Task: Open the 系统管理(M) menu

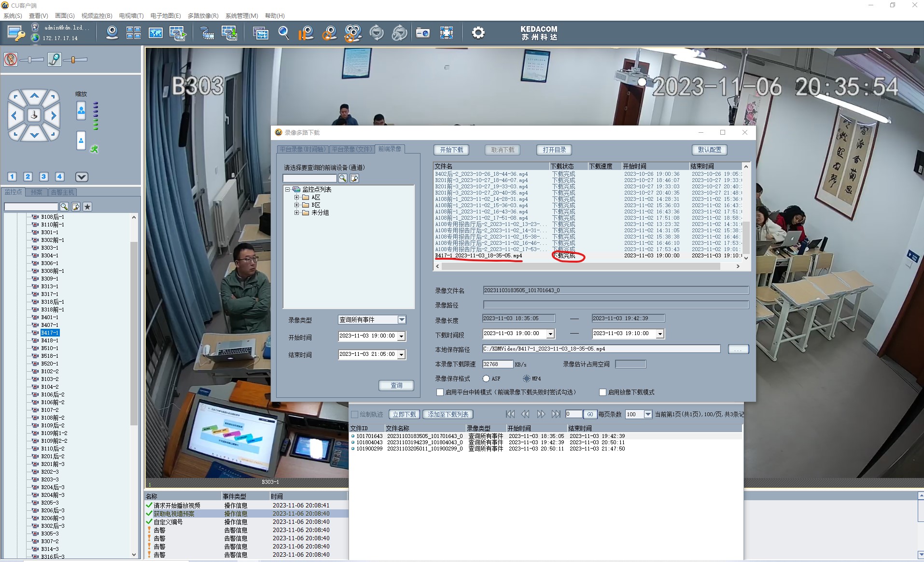Action: click(241, 15)
